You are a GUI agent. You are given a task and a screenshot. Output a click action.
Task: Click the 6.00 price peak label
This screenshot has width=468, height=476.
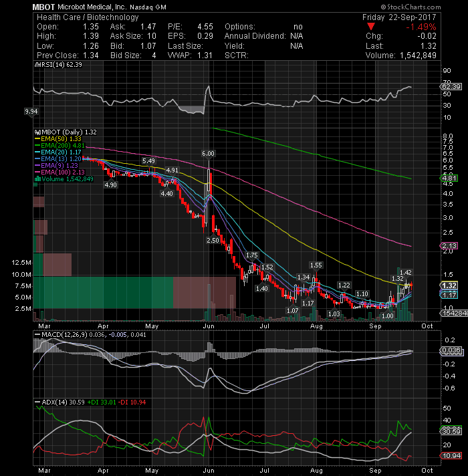click(208, 154)
